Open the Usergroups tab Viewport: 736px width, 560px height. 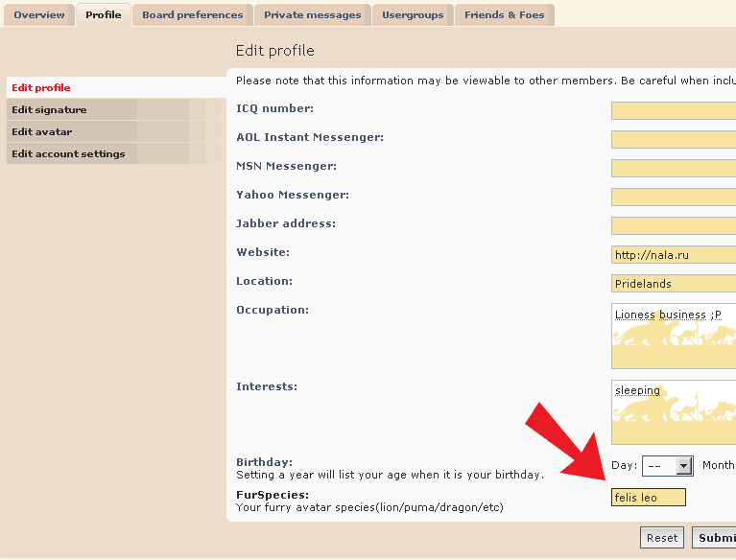pos(413,15)
